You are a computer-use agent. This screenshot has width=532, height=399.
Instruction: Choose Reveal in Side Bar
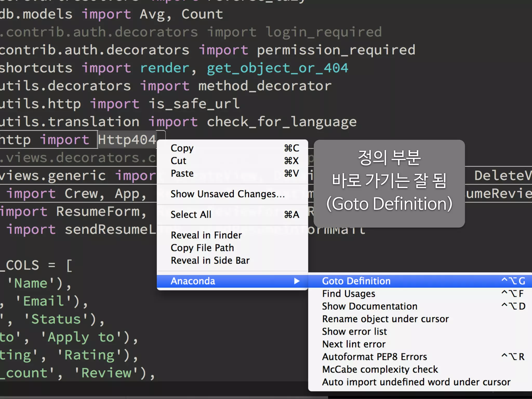[x=232, y=260]
